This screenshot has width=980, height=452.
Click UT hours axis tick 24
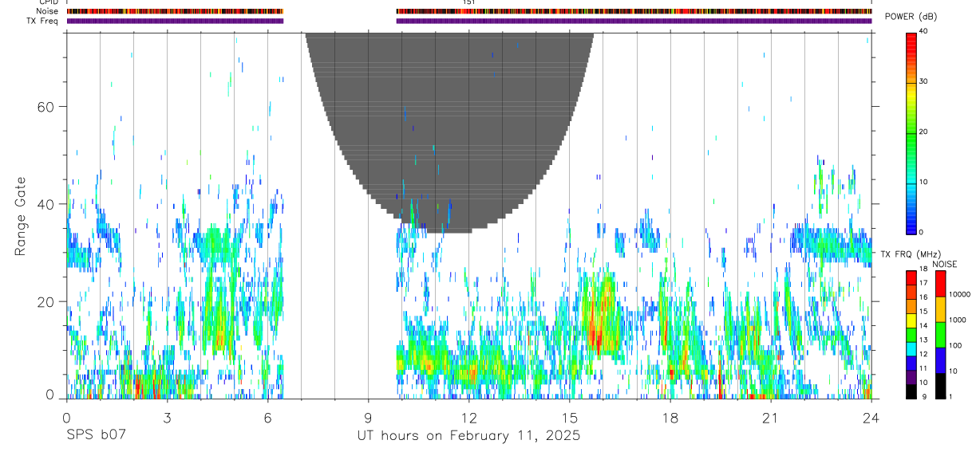(x=871, y=417)
